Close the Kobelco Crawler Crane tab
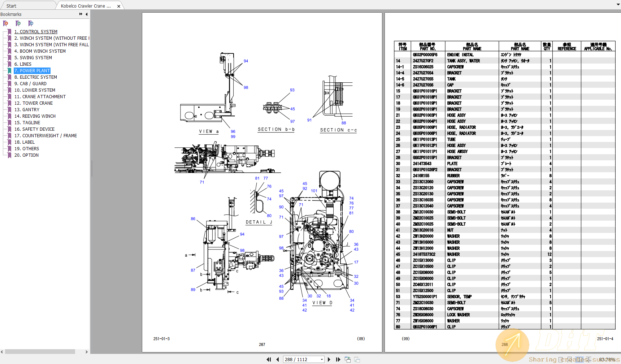Screen dimensions: 621x364 point(119,6)
